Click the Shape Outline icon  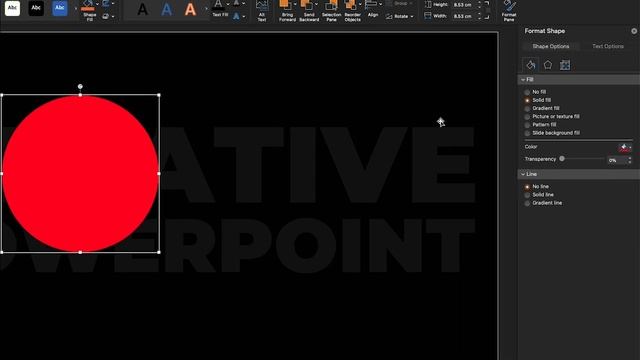[x=106, y=4]
